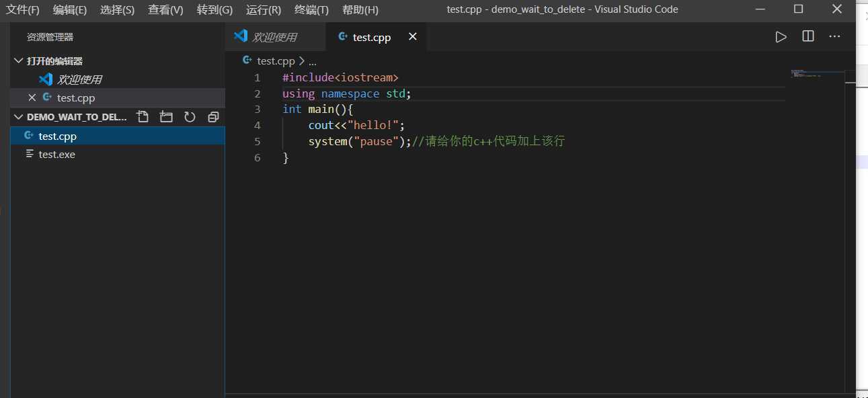868x398 pixels.
Task: Open test.exe in the file tree
Action: (x=118, y=154)
